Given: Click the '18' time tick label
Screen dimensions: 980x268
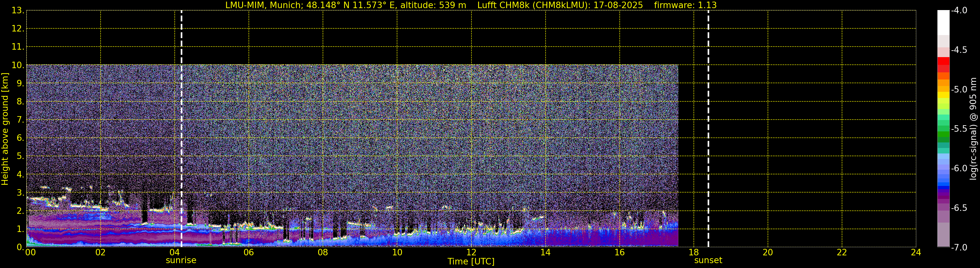Looking at the screenshot, I should [x=694, y=252].
